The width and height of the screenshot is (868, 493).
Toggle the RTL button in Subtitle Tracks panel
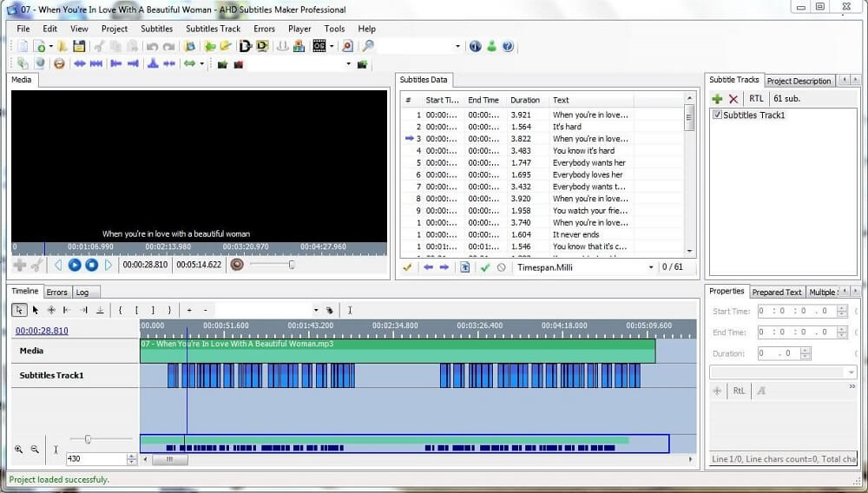[756, 99]
